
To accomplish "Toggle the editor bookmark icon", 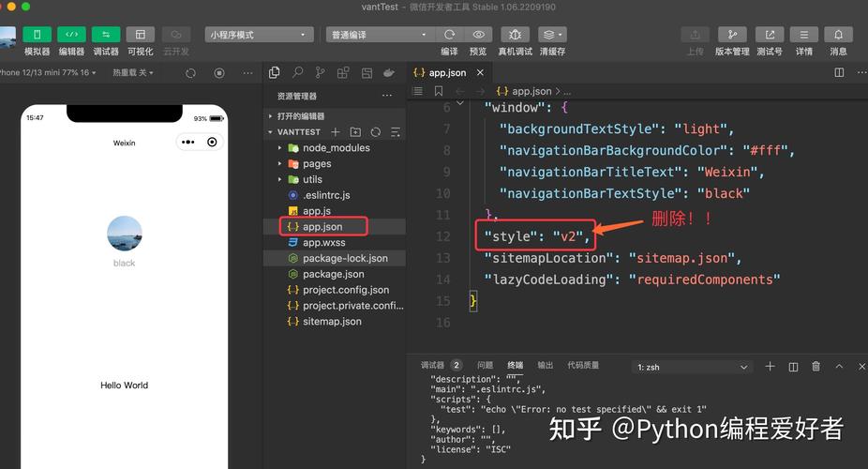I will point(439,91).
